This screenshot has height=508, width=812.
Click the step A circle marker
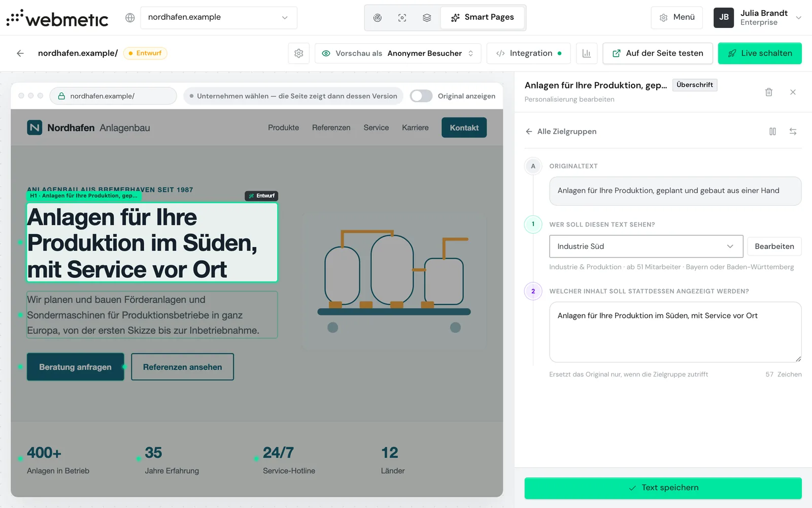coord(533,166)
